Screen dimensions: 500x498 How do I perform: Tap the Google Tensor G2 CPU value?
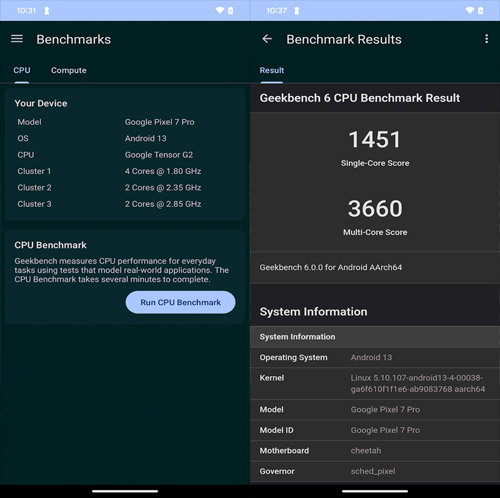tap(159, 155)
